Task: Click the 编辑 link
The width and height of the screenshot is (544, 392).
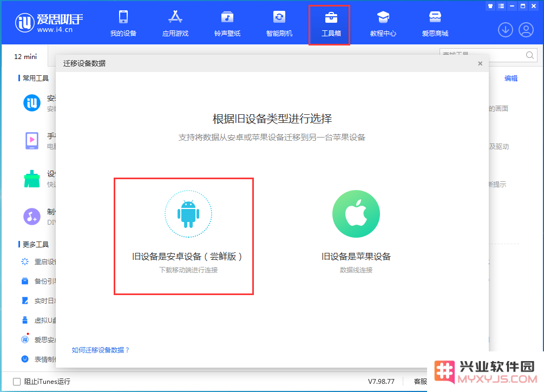Action: (x=510, y=79)
